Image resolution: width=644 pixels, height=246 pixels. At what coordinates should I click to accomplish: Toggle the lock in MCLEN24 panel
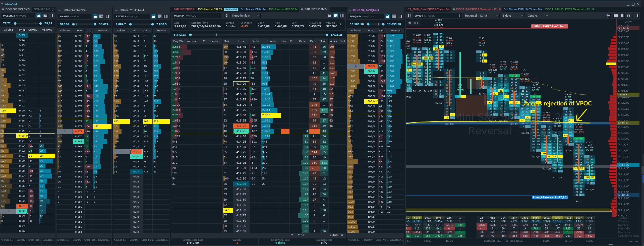[39, 16]
